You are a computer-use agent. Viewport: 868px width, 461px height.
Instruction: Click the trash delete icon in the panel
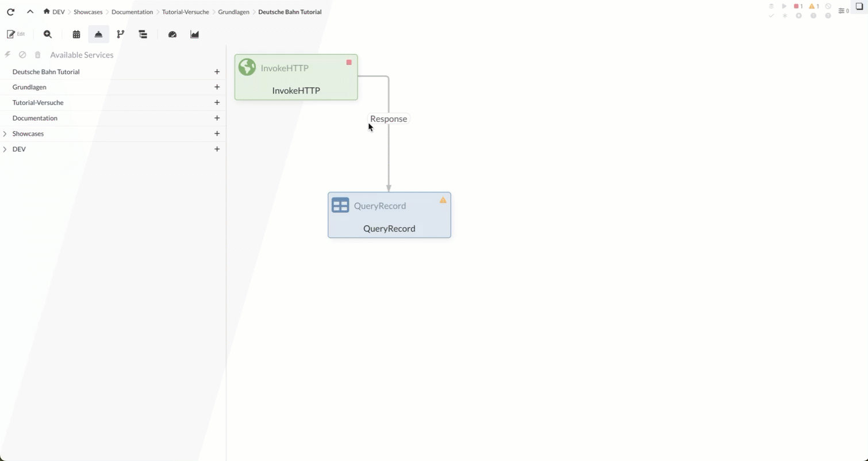[37, 55]
